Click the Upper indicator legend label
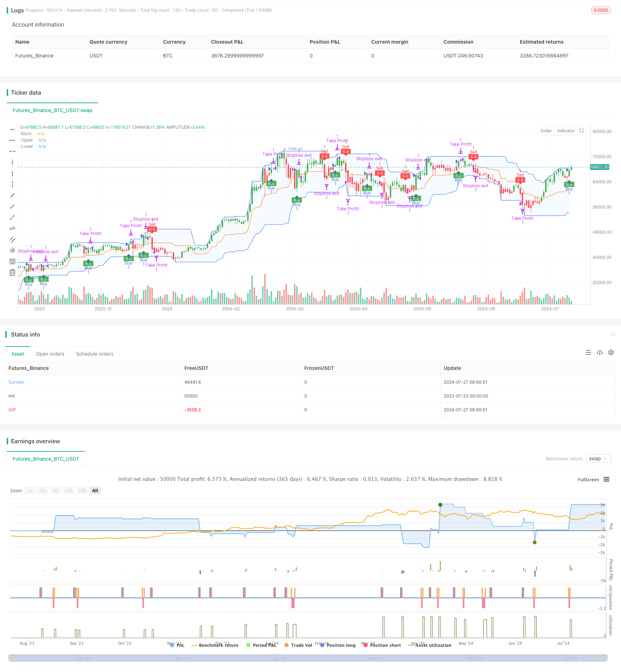Screen dimensions: 621x672 point(27,140)
